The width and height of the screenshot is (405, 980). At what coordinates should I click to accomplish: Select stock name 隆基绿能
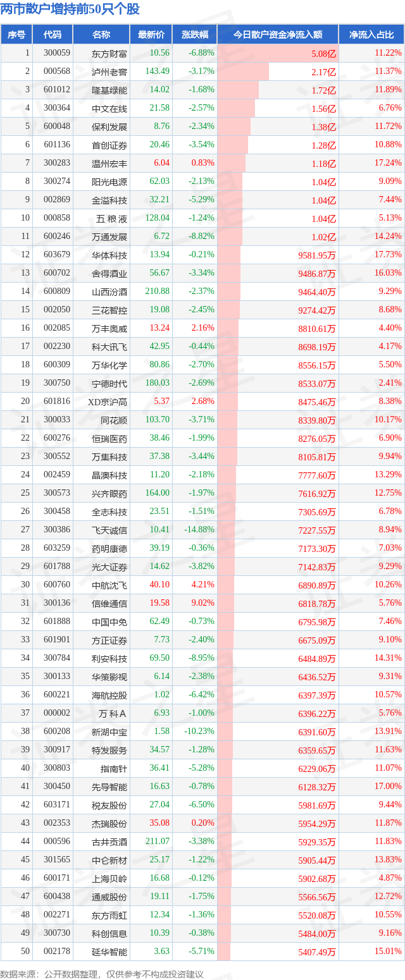pyautogui.click(x=109, y=90)
